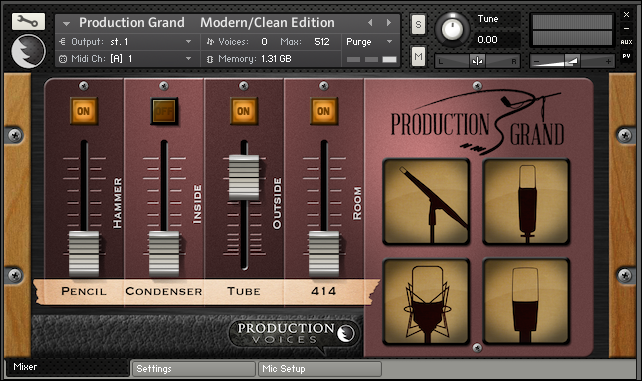
Task: Enable the Inside Condenser mic OFF button
Action: (x=164, y=111)
